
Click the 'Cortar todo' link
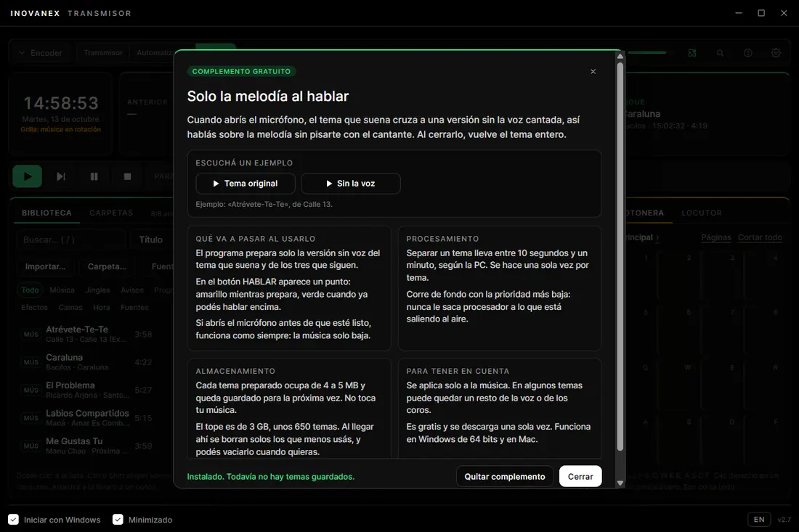tap(760, 237)
